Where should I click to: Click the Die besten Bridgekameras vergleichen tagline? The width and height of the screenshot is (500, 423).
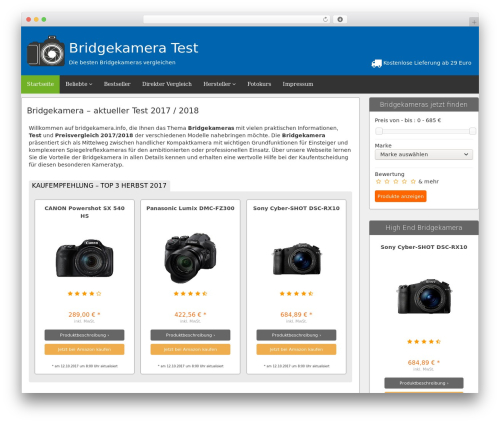point(122,62)
